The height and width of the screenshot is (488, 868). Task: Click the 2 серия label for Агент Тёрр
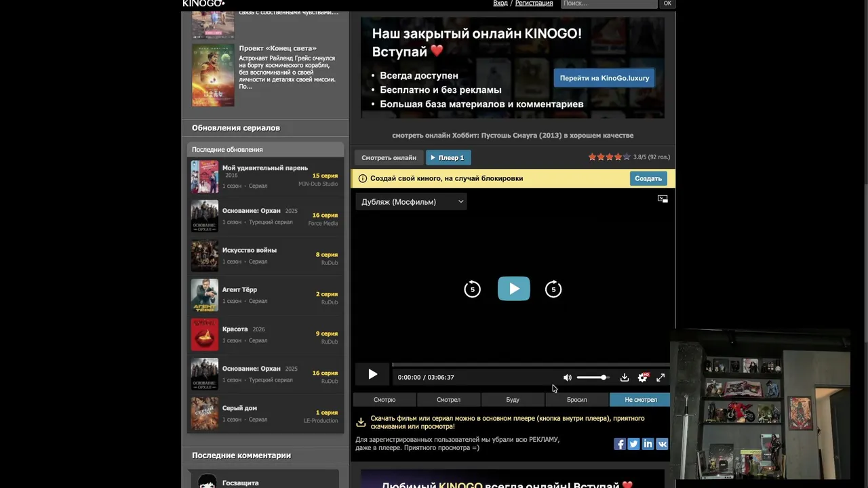[x=327, y=294]
